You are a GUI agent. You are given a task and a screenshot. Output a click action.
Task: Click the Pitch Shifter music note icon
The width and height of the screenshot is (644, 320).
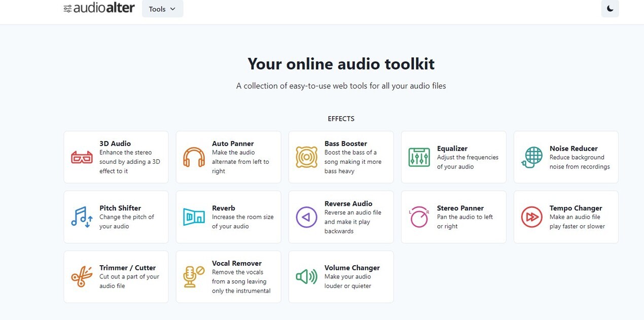[x=82, y=217]
